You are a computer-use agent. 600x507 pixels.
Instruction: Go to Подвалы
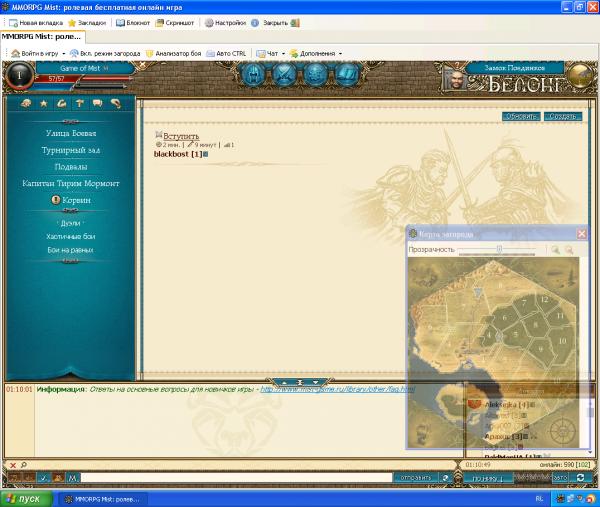[71, 167]
